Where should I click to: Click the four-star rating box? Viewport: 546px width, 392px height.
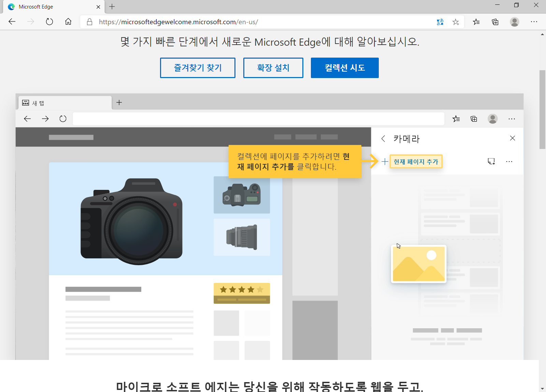(242, 293)
